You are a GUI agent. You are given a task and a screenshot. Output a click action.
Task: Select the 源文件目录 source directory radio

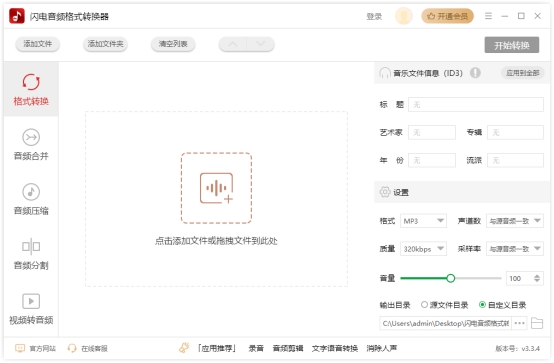tap(424, 305)
